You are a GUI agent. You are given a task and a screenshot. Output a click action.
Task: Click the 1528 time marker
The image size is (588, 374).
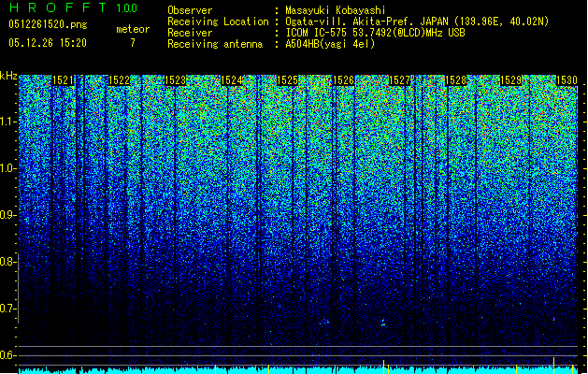tap(455, 80)
